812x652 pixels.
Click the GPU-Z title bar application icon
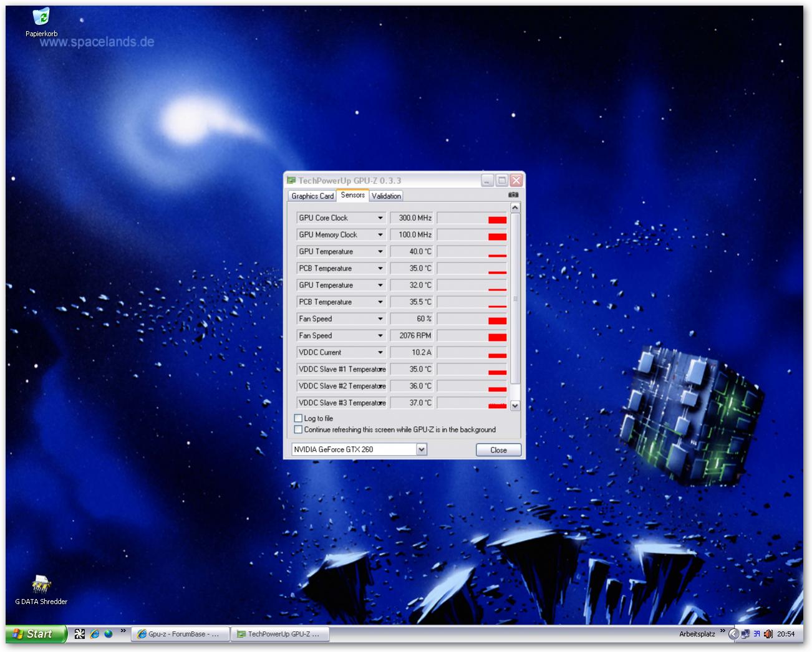(291, 180)
